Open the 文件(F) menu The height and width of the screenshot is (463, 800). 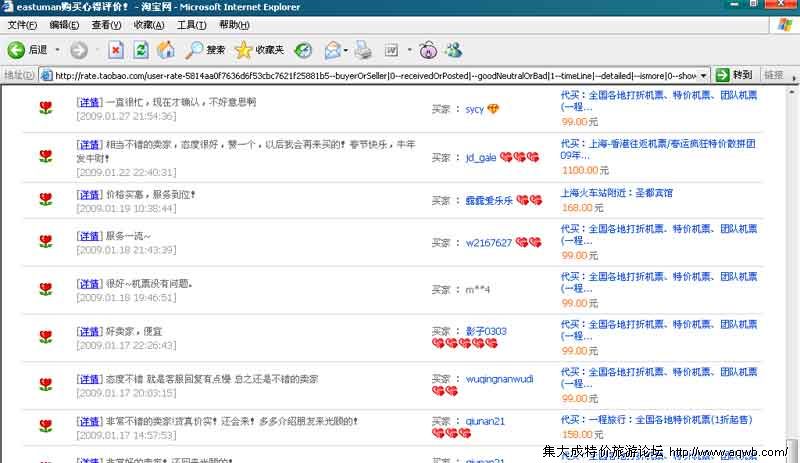click(x=22, y=25)
